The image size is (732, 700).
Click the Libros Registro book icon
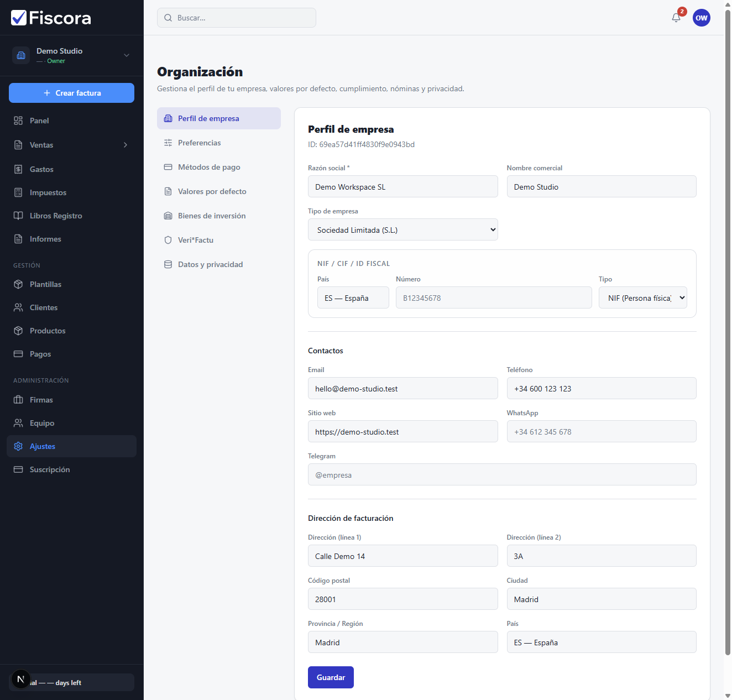[18, 216]
